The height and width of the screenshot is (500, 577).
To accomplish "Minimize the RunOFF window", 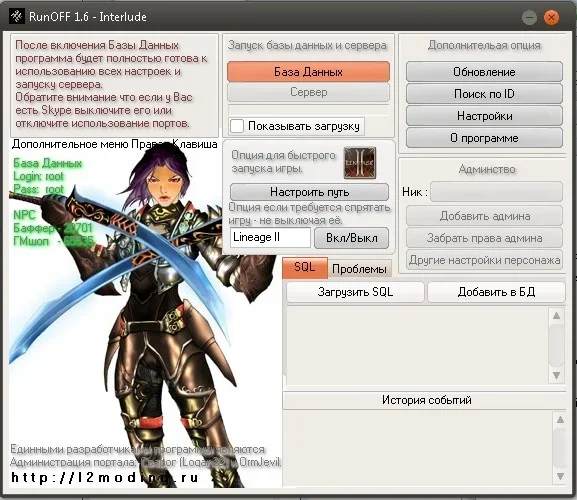I will point(529,17).
